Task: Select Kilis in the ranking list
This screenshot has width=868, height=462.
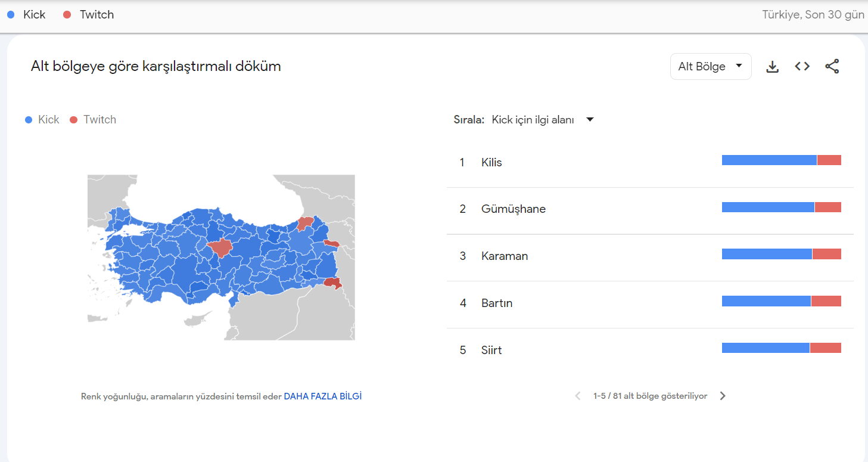Action: click(x=491, y=162)
